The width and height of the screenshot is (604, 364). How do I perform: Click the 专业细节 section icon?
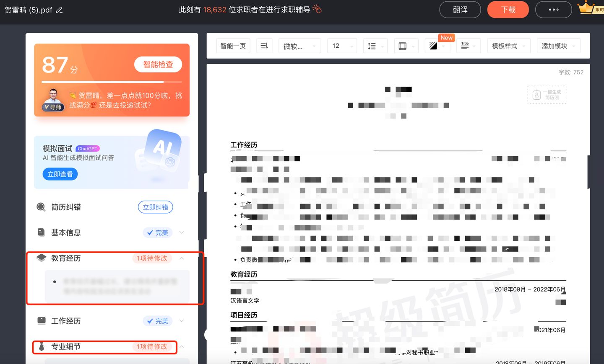[41, 346]
